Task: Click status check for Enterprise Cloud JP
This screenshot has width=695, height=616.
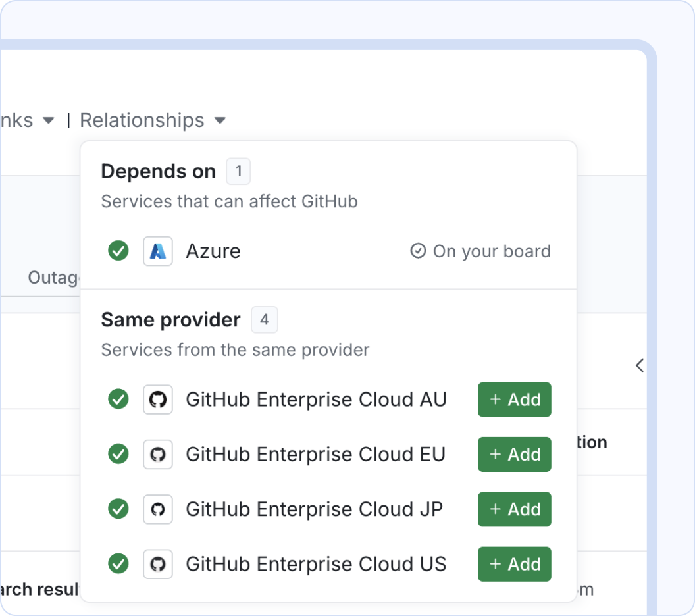Action: pyautogui.click(x=118, y=509)
